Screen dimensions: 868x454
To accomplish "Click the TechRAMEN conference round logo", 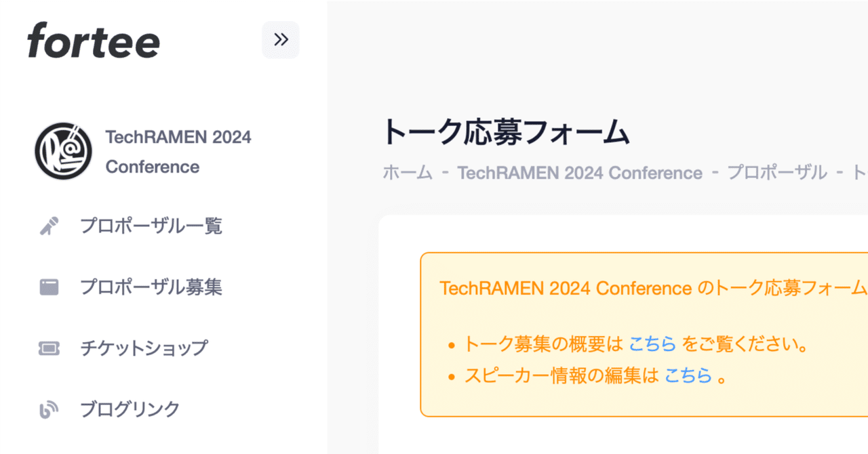I will (x=64, y=151).
